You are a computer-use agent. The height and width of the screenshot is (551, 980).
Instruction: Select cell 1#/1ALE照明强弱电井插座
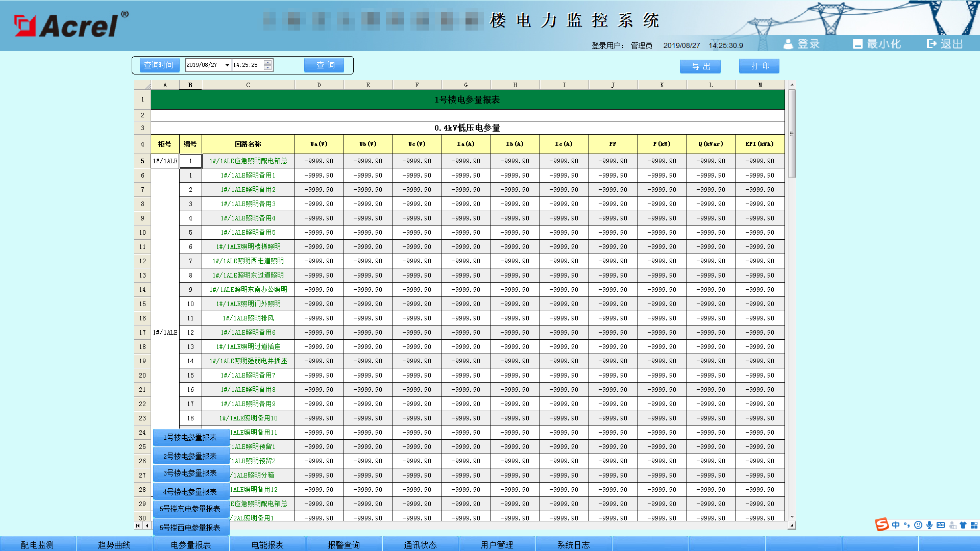click(x=248, y=361)
